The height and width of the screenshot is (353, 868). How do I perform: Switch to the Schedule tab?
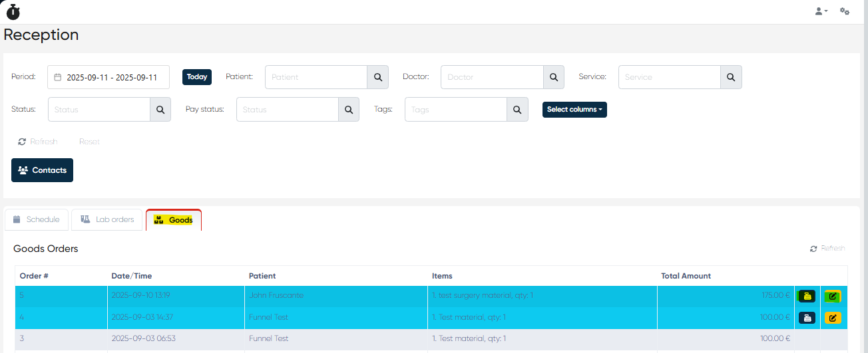37,219
